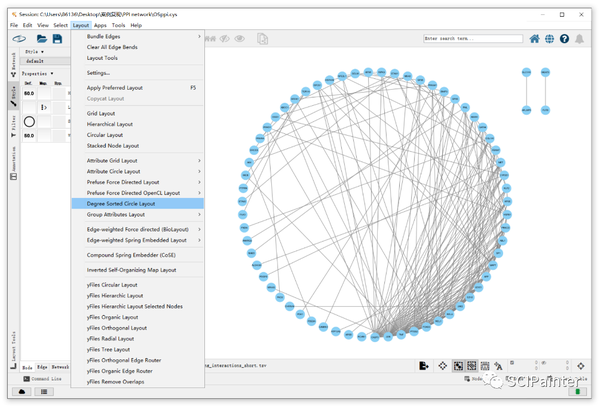Open the Style dropdown arrow
This screenshot has width=600, height=406.
click(x=42, y=52)
